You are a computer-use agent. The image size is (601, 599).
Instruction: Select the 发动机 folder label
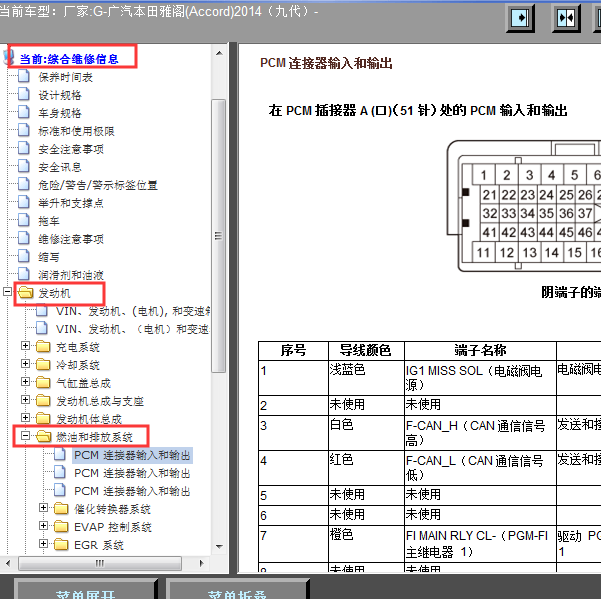(54, 293)
